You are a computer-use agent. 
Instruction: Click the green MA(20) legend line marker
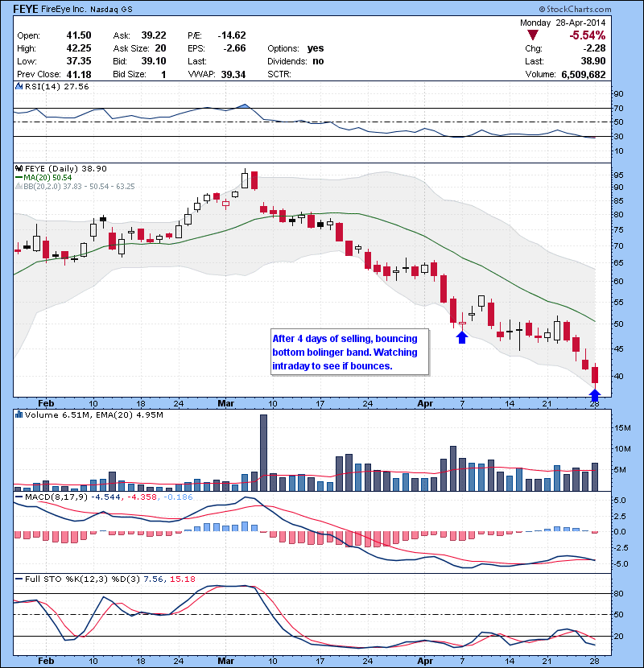(x=19, y=178)
